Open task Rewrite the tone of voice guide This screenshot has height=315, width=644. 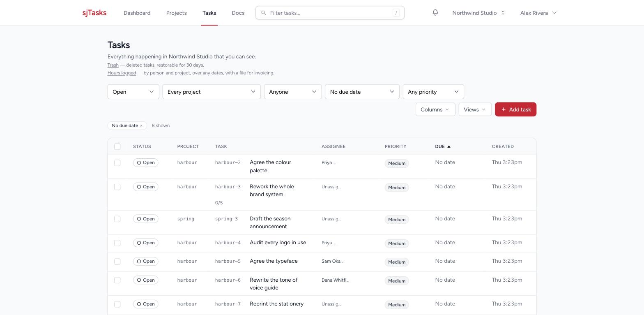click(274, 284)
